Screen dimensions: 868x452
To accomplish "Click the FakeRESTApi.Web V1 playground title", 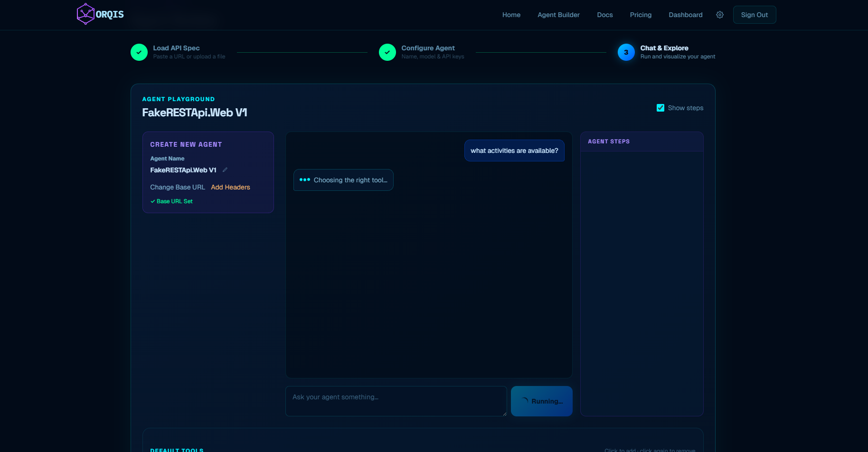I will click(x=195, y=113).
